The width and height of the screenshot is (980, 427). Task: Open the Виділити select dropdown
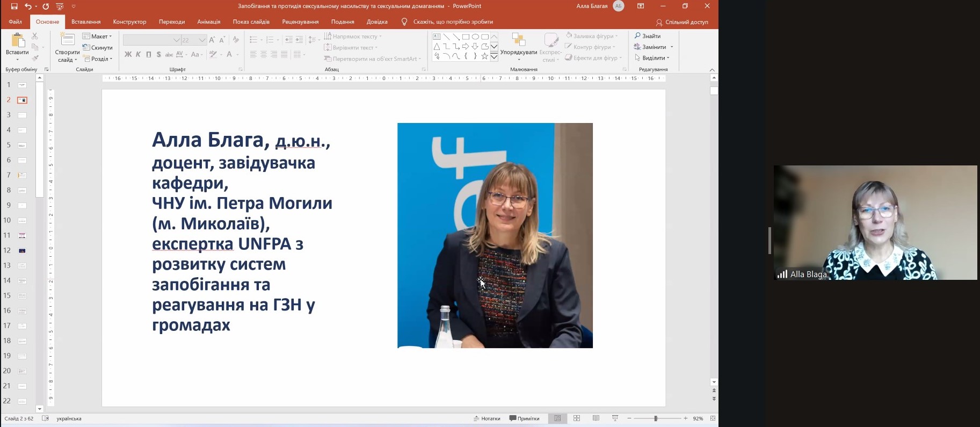coord(653,58)
